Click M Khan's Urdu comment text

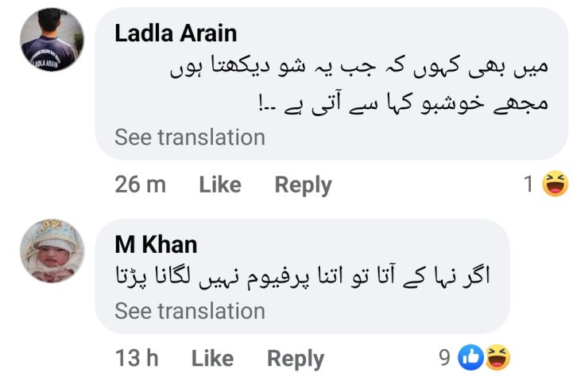(303, 277)
